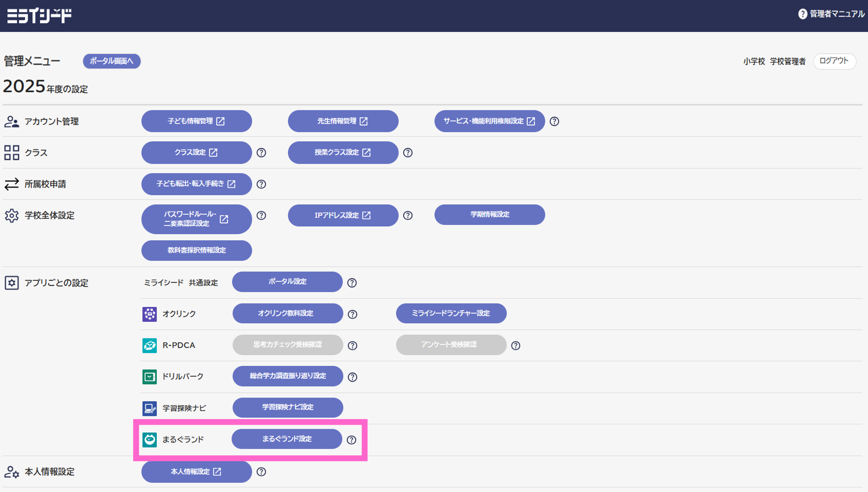Open 授業クラス設定
The height and width of the screenshot is (492, 868).
(x=343, y=152)
